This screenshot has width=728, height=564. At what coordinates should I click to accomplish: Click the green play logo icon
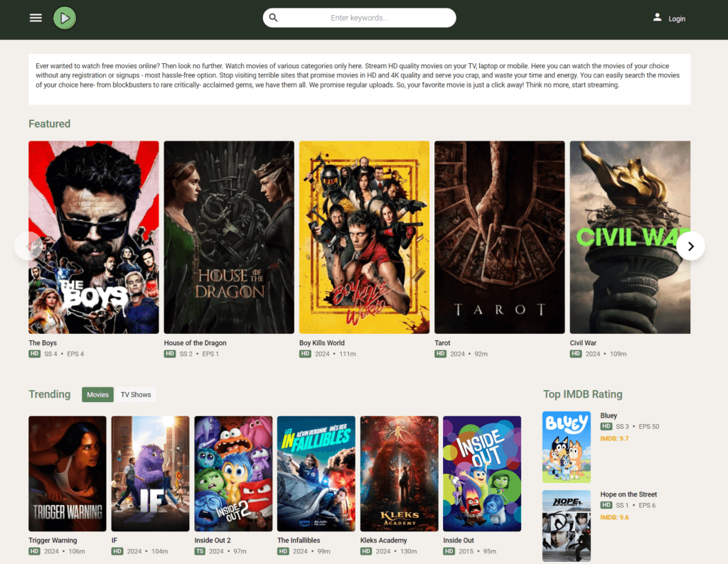[x=65, y=18]
